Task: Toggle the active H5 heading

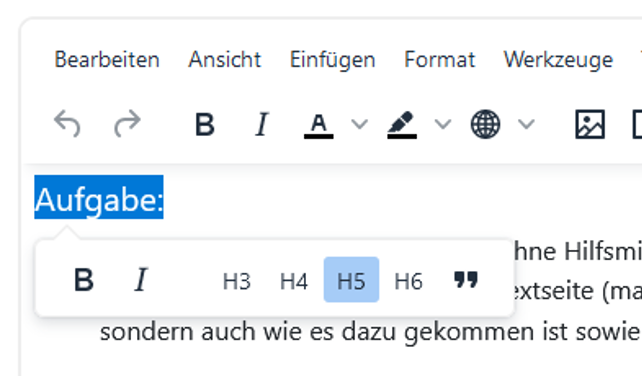Action: [351, 280]
